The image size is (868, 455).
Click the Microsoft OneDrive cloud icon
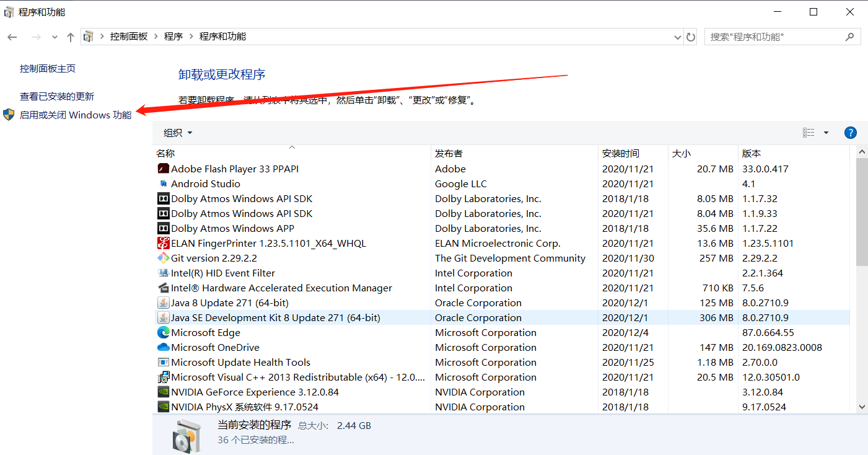click(x=163, y=347)
